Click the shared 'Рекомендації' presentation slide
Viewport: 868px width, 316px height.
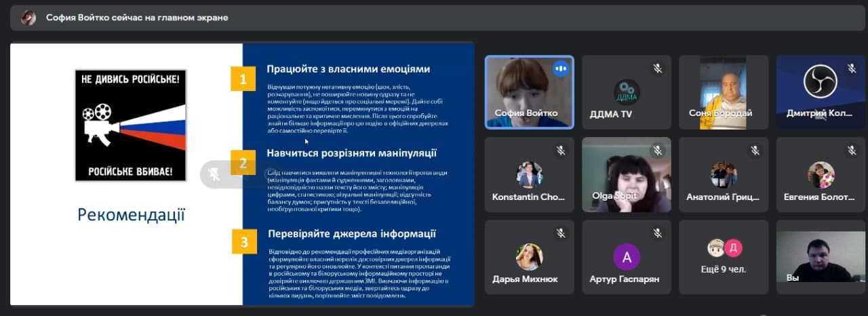[x=242, y=174]
